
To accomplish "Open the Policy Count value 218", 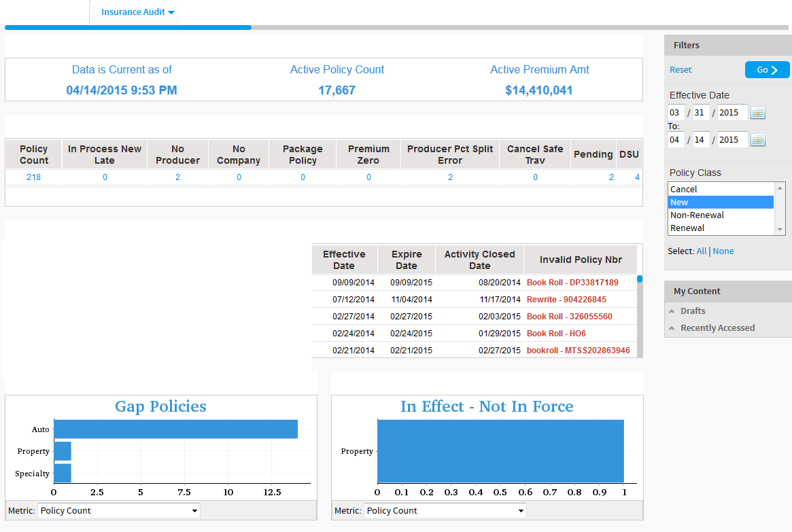I will tap(33, 177).
